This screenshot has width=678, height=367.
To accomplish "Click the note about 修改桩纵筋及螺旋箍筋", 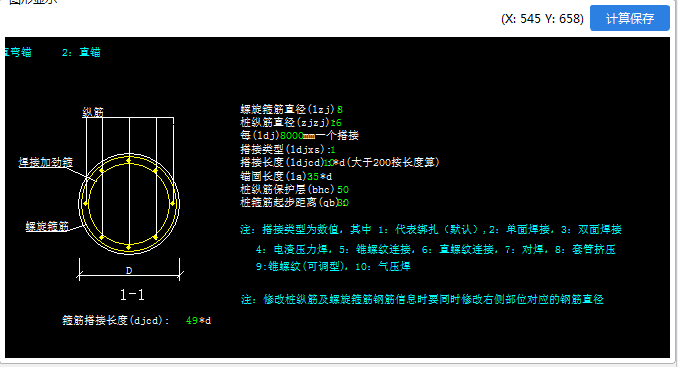I will tap(422, 299).
